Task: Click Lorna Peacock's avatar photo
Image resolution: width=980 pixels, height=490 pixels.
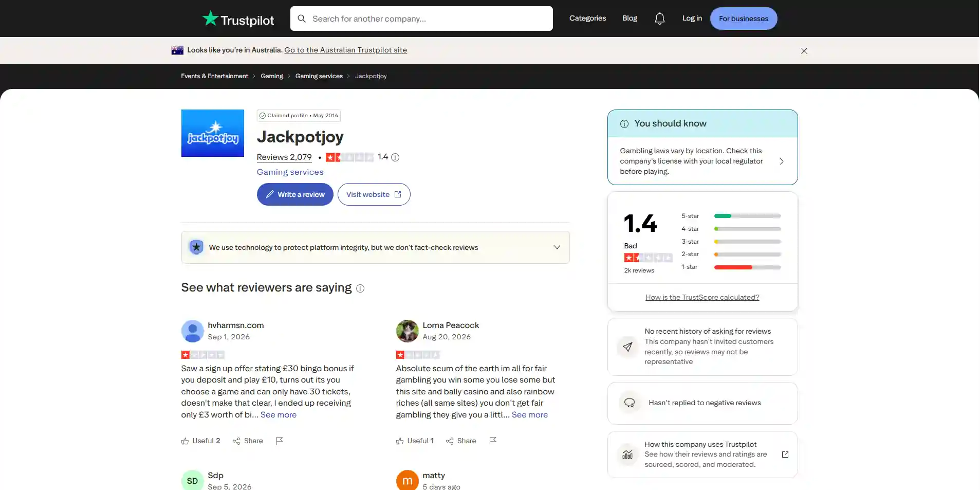Action: pos(407,331)
